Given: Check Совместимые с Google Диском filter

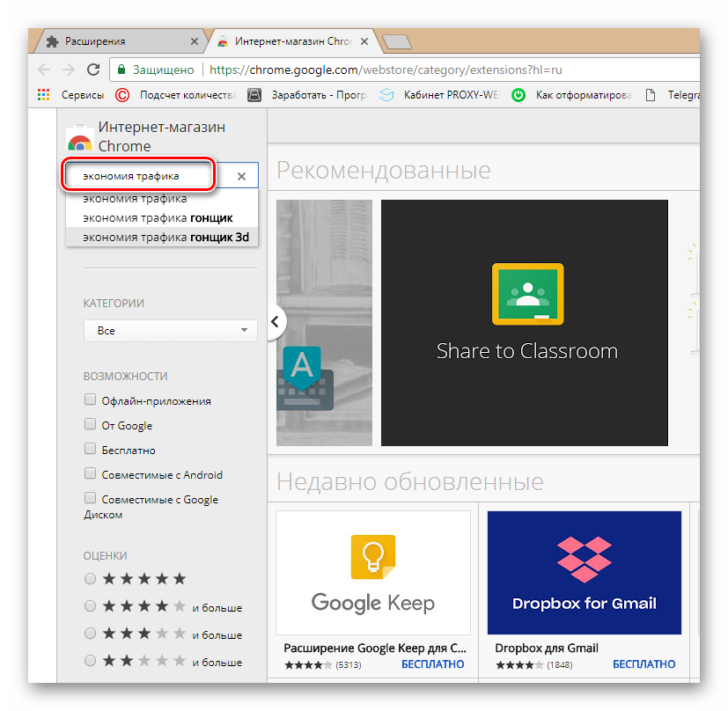Looking at the screenshot, I should (90, 498).
